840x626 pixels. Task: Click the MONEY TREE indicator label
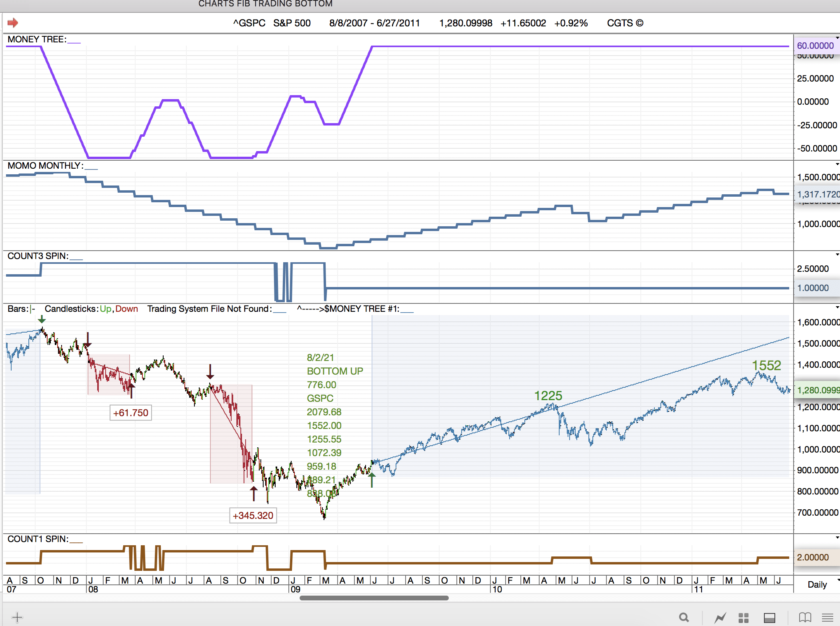[37, 39]
